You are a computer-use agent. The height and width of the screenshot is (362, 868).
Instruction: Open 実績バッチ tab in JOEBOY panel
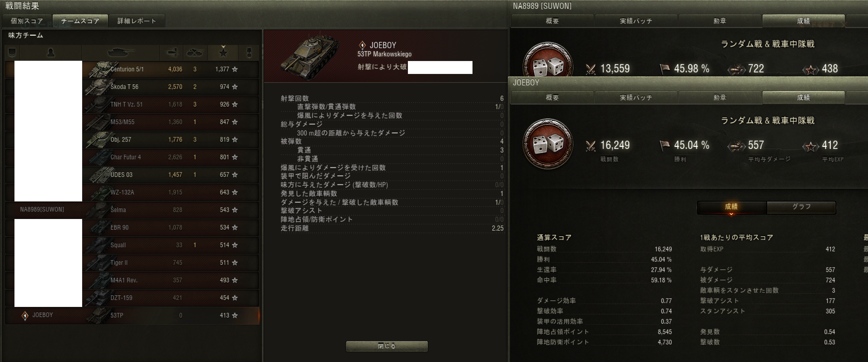[636, 97]
